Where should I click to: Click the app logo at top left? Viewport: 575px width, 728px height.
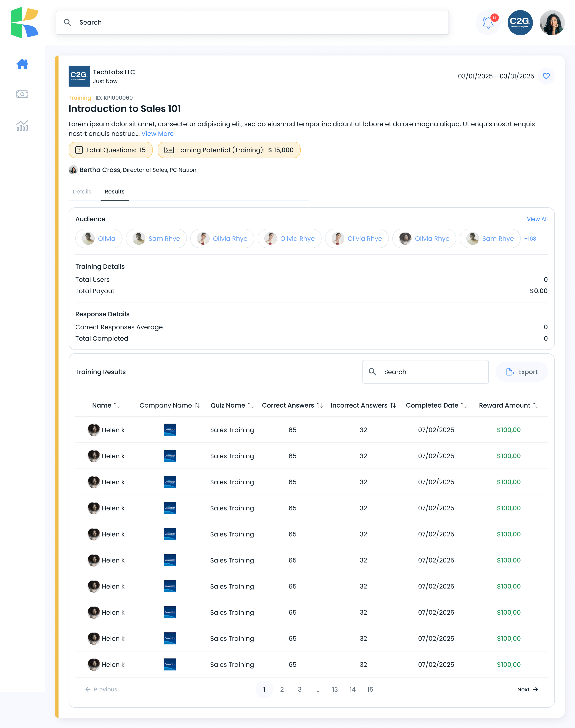click(25, 23)
